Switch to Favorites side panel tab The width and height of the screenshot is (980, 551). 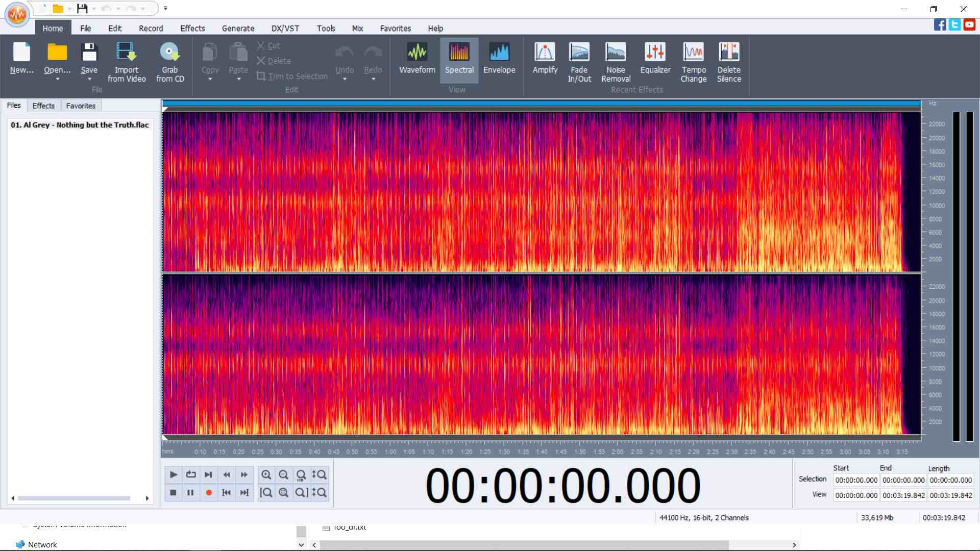pyautogui.click(x=81, y=106)
